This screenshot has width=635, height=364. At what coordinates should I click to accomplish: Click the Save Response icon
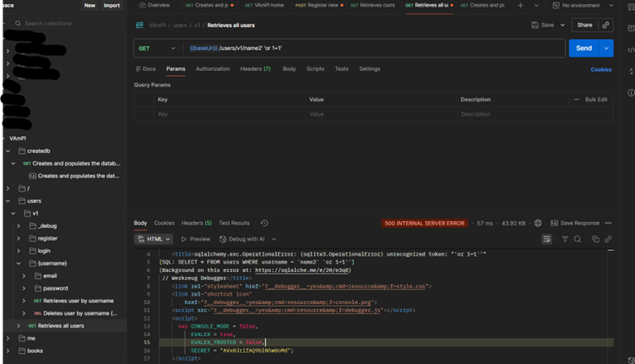tap(554, 223)
